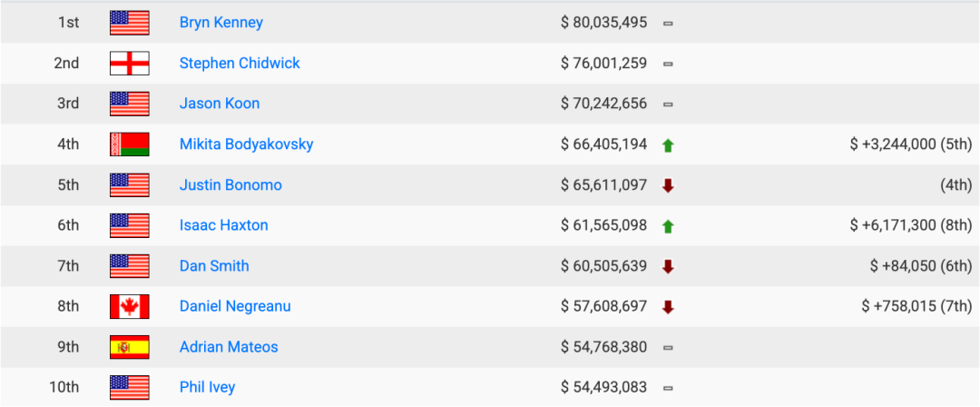View Isaac Haxton's player page
The height and width of the screenshot is (407, 980).
[x=223, y=225]
